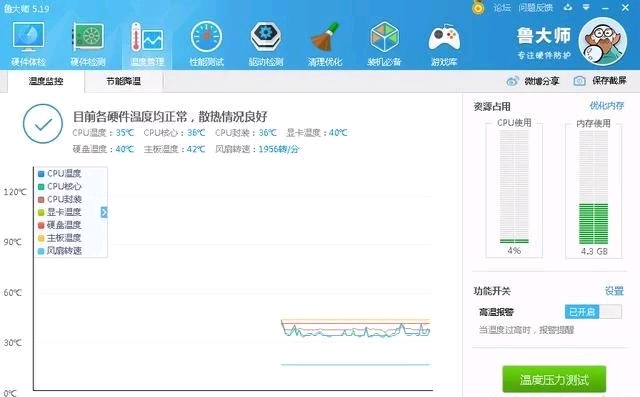Click the 内存使用 memory bar
The image size is (640, 397).
pyautogui.click(x=594, y=187)
